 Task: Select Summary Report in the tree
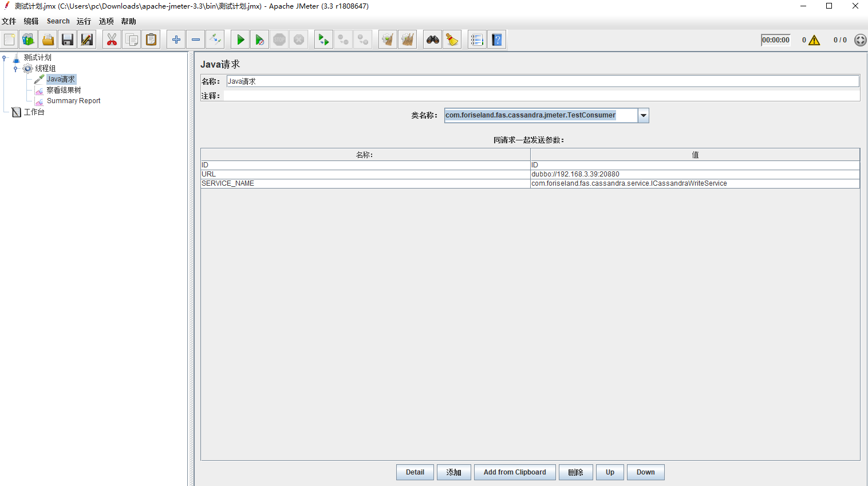click(x=73, y=101)
